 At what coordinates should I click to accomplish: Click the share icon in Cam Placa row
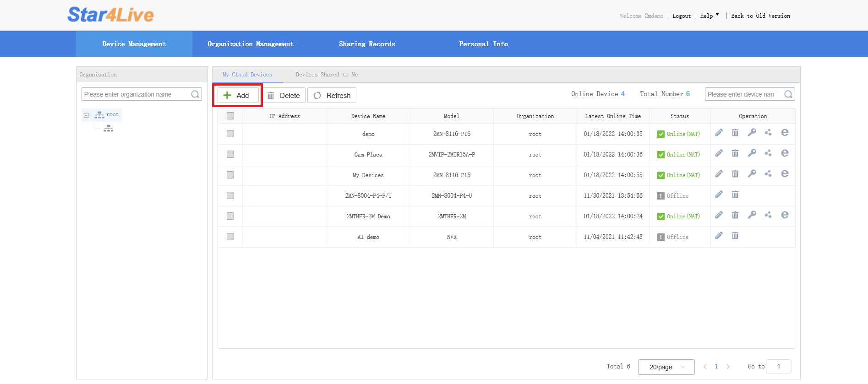point(768,153)
